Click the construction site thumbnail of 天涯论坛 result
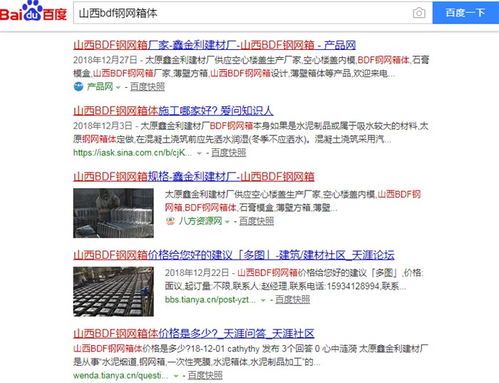Image resolution: width=499 pixels, height=383 pixels. point(113,291)
